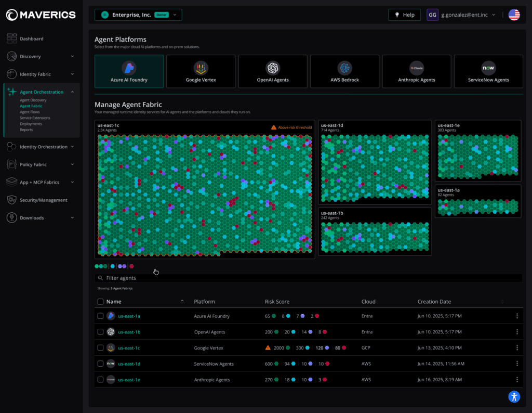Check the us-east-1a row checkbox
This screenshot has width=532, height=413.
tap(100, 316)
